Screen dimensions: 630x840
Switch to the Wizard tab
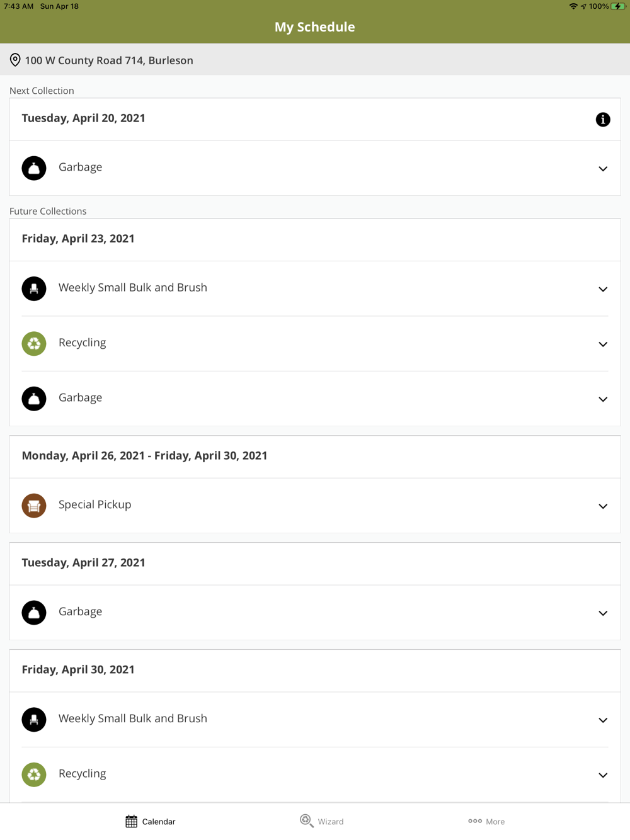pyautogui.click(x=321, y=821)
